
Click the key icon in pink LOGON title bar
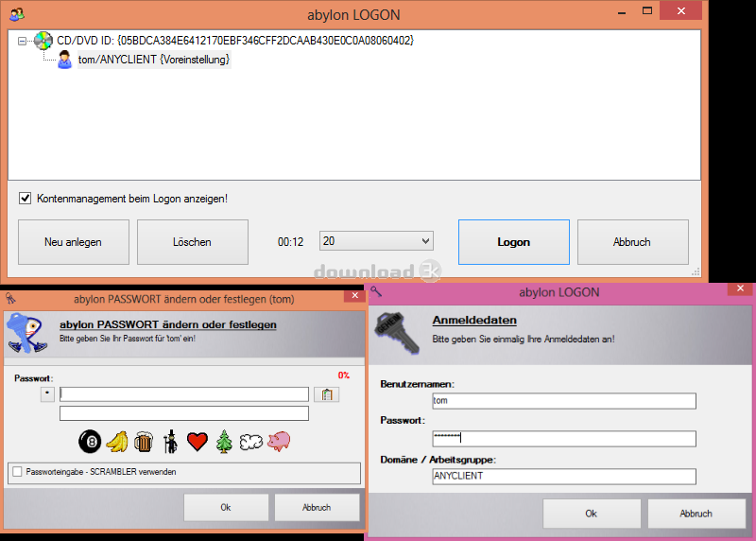tap(376, 291)
